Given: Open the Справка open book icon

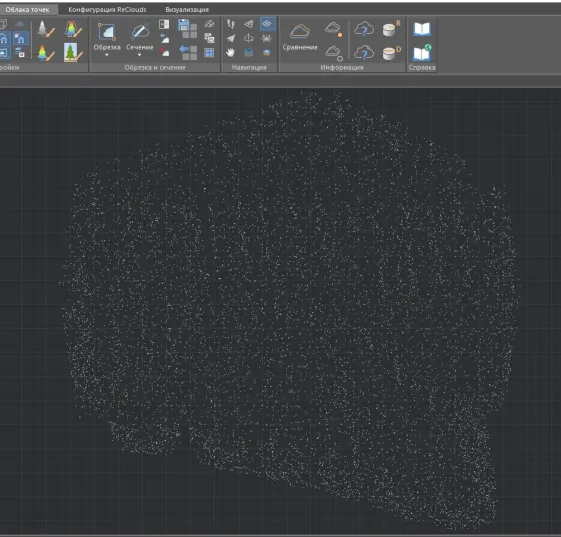Looking at the screenshot, I should coord(422,29).
